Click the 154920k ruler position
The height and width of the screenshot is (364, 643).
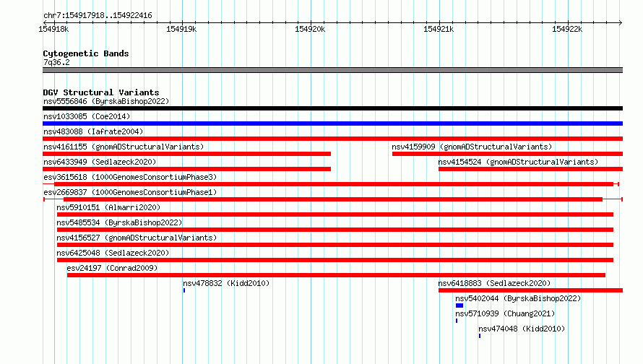pos(310,29)
